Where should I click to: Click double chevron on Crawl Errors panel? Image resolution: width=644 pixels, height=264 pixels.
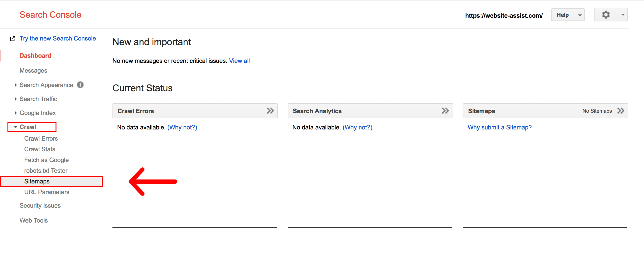point(270,111)
